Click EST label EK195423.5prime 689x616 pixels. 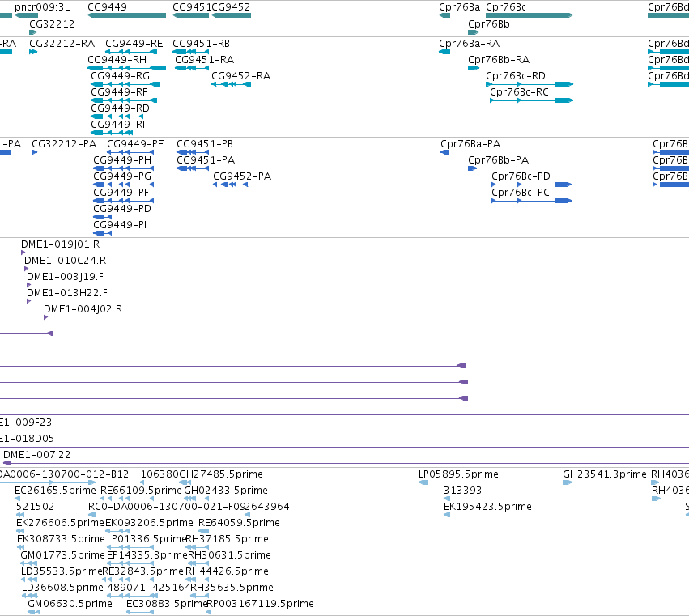487,507
